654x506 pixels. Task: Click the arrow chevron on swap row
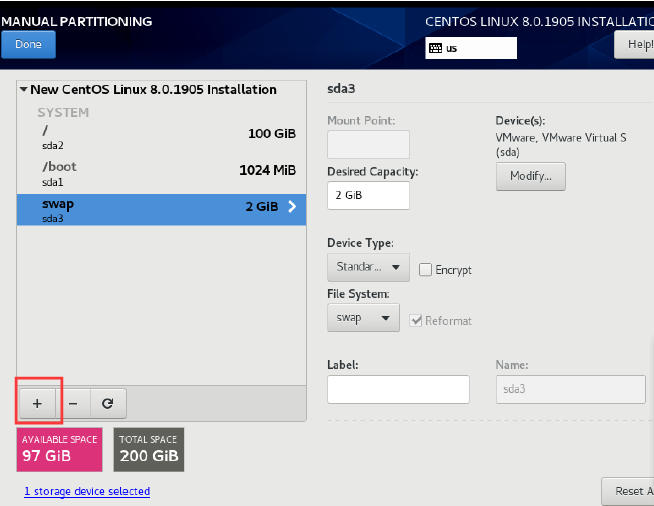click(x=292, y=206)
